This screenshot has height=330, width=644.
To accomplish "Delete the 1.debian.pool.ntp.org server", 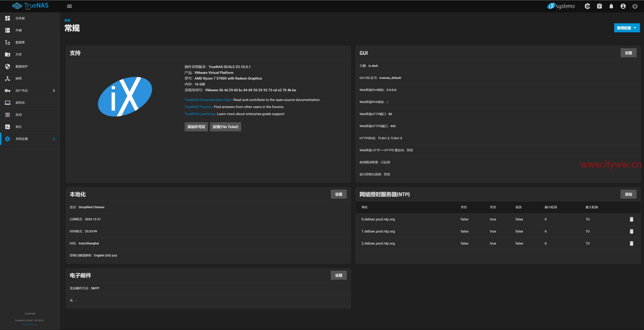I will [x=631, y=231].
